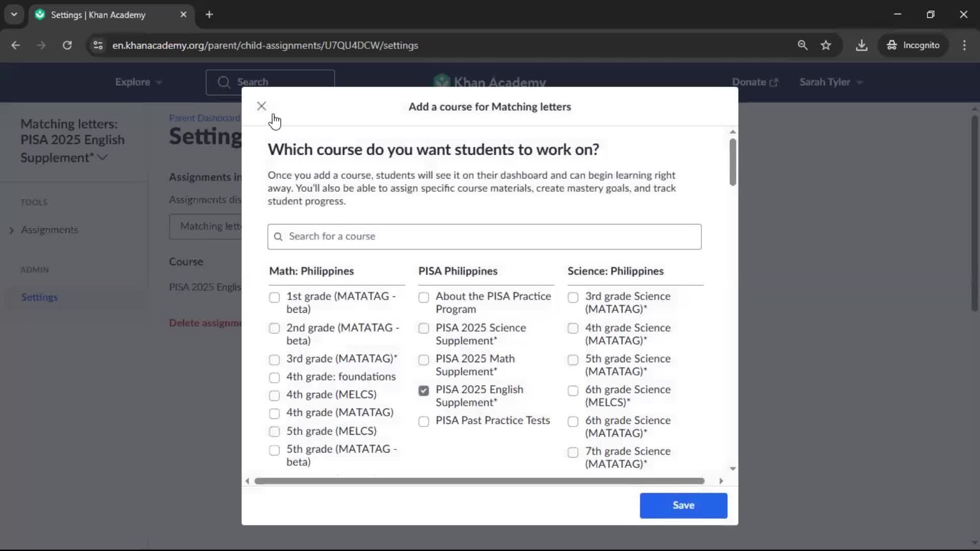
Task: Check 4th grade (MELCS)
Action: click(274, 395)
